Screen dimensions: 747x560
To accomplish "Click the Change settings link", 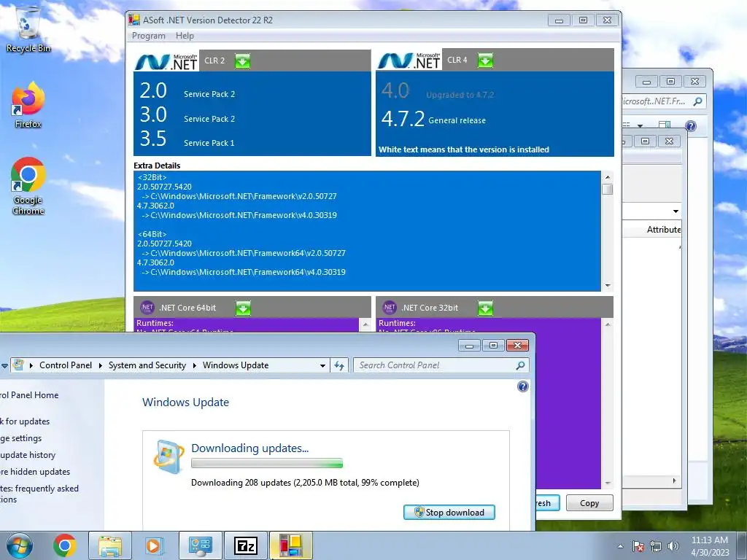I will tap(21, 438).
